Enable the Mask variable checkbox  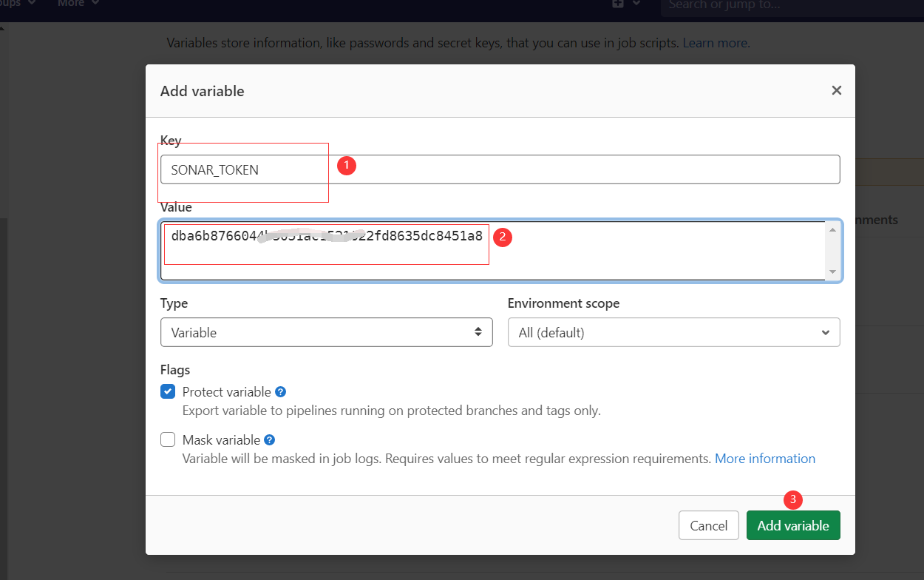coord(168,440)
